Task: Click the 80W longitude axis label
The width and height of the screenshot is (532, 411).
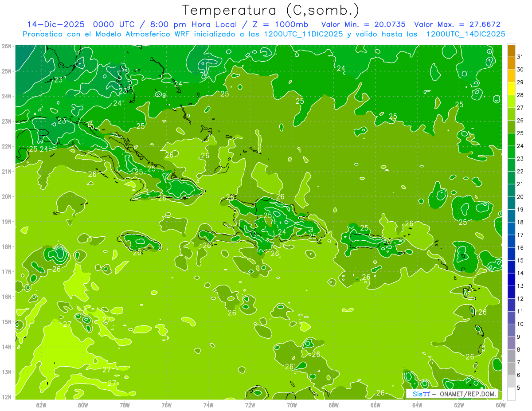Action: (x=83, y=405)
